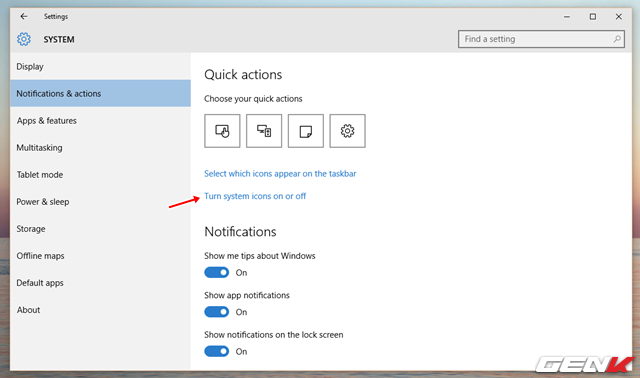Disable Show app notifications toggle

(217, 312)
